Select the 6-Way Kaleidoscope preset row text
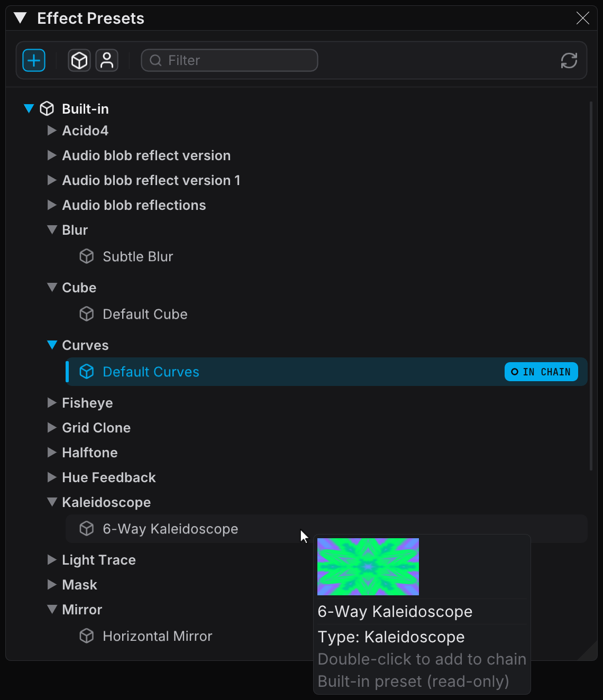The image size is (603, 700). [170, 529]
